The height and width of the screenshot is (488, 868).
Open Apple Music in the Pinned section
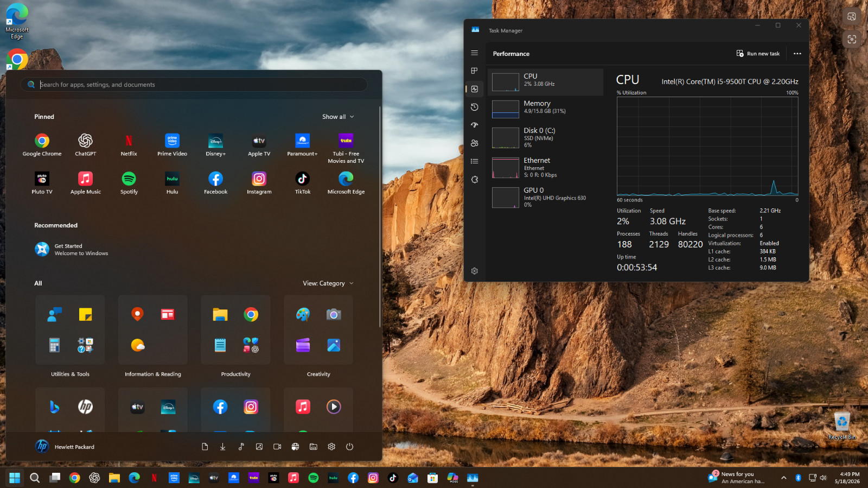(85, 183)
